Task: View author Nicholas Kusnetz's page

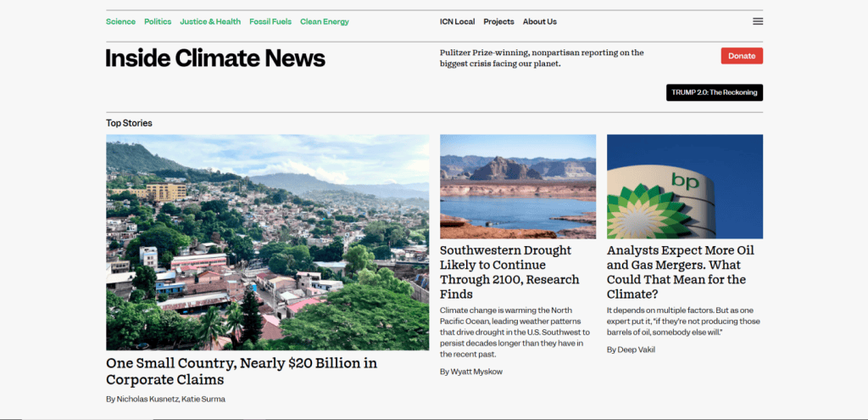Action: (147, 399)
